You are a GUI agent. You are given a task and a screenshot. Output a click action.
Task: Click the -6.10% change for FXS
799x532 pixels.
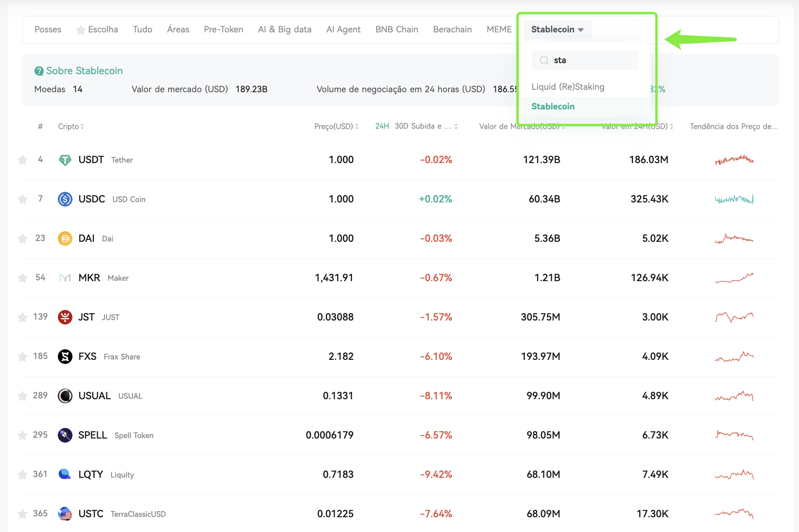coord(436,357)
